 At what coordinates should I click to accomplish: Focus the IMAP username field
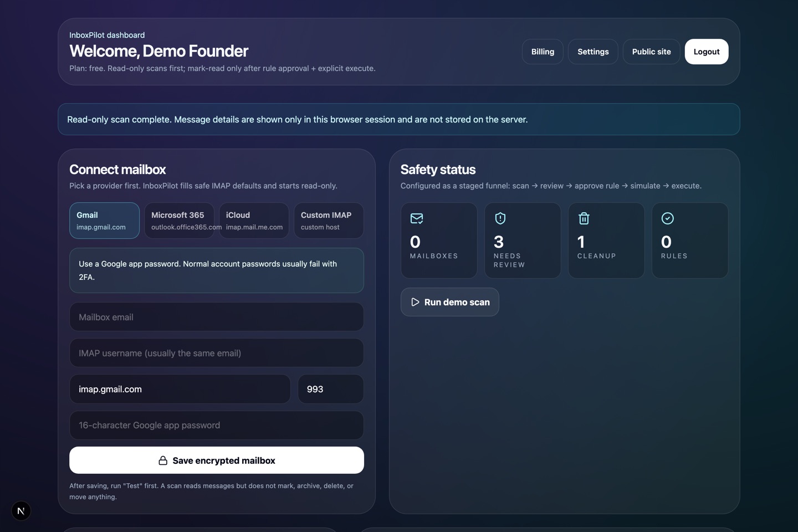point(217,353)
